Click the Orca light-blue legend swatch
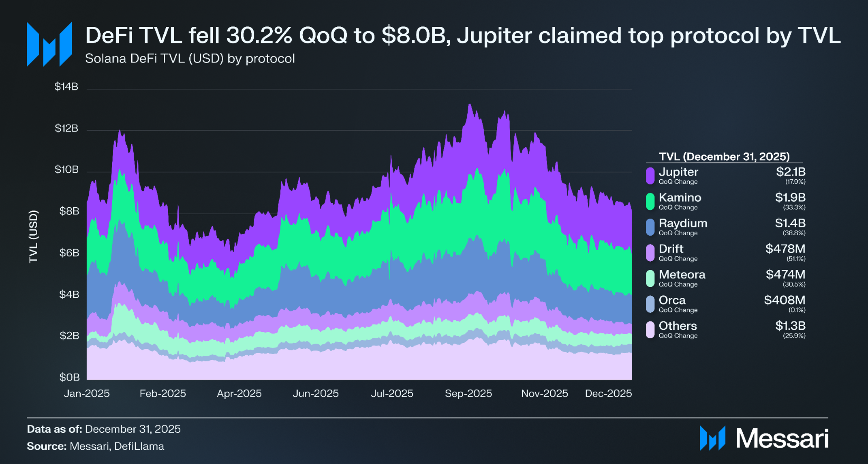Screen dimensions: 868x464 (x=650, y=304)
